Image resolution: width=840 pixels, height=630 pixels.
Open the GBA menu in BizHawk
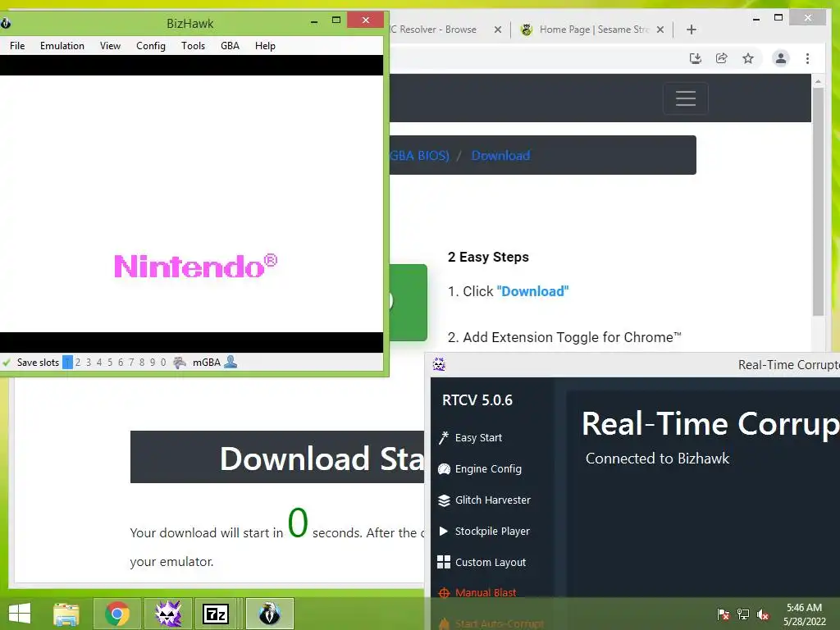231,46
